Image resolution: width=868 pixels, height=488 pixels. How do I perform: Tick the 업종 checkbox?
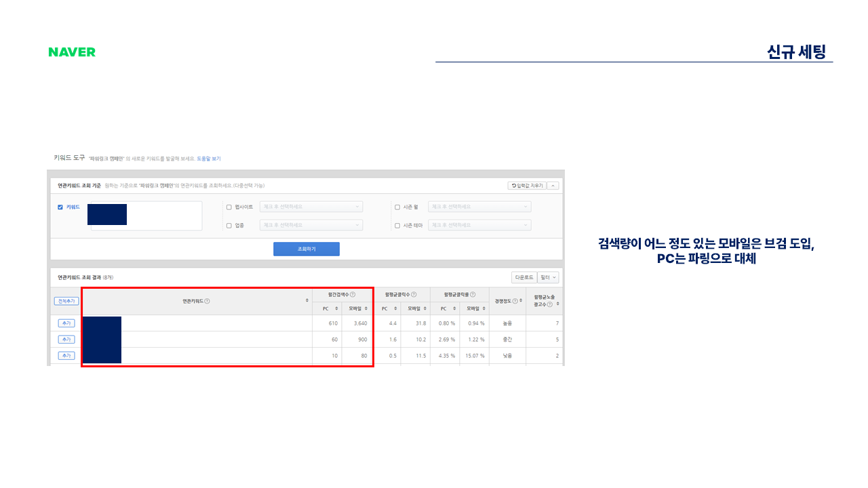(x=229, y=226)
